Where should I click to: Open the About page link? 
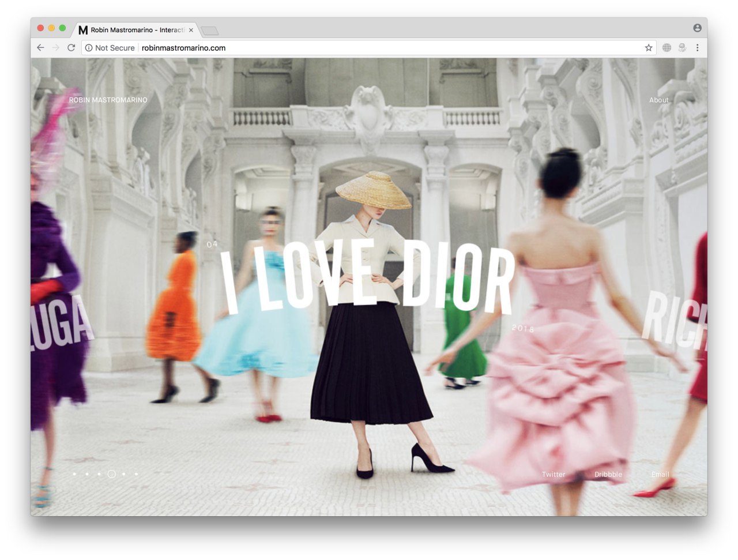(658, 100)
